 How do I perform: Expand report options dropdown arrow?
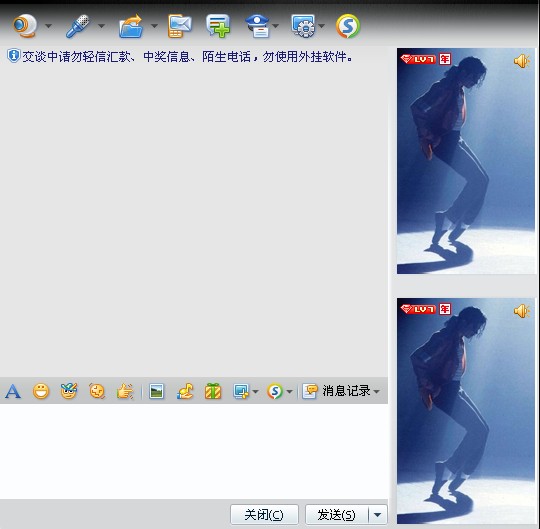276,26
